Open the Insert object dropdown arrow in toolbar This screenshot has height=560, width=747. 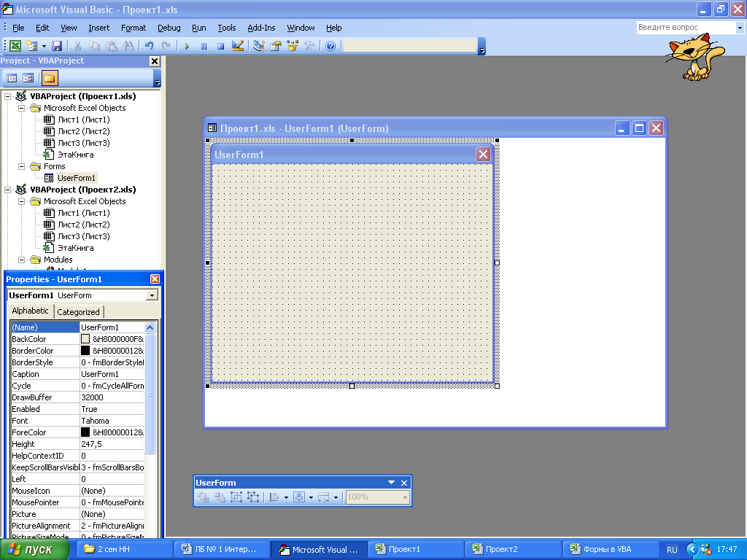click(x=43, y=46)
